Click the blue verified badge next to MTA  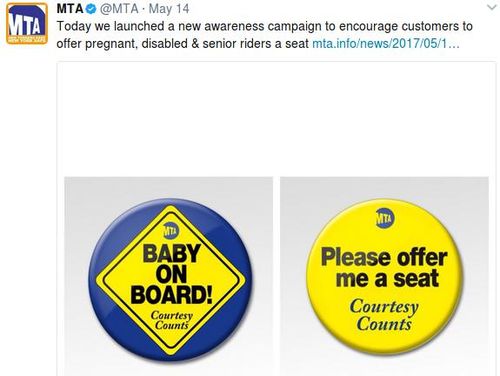click(x=91, y=9)
